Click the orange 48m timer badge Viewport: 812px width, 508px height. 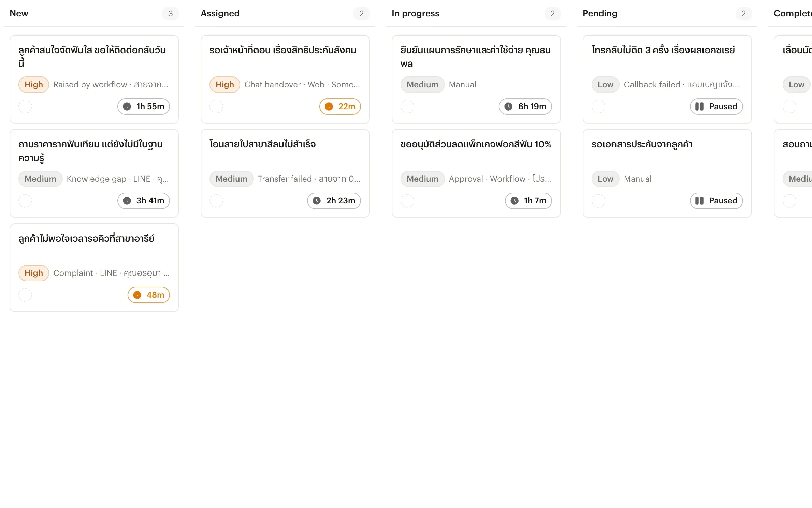tap(149, 295)
